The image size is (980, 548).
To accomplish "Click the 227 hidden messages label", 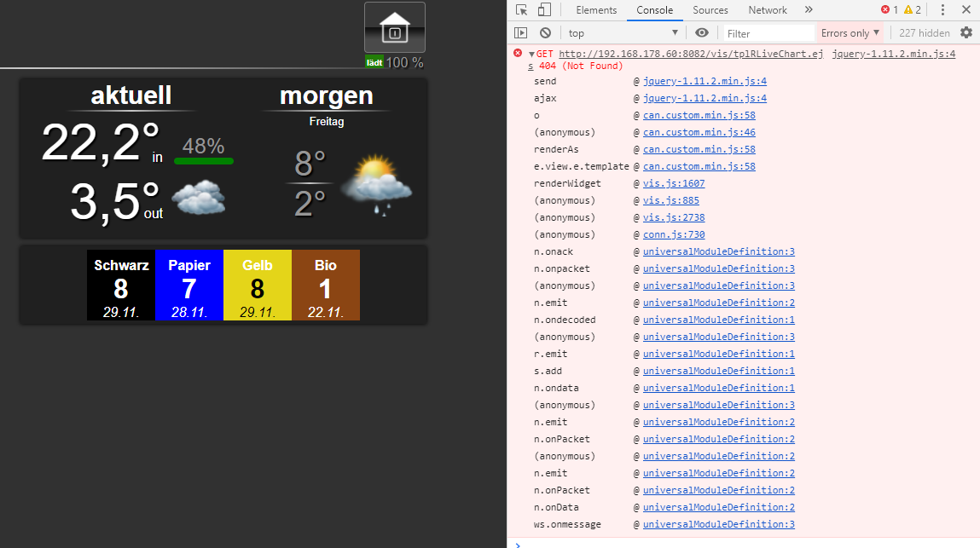I will point(925,33).
